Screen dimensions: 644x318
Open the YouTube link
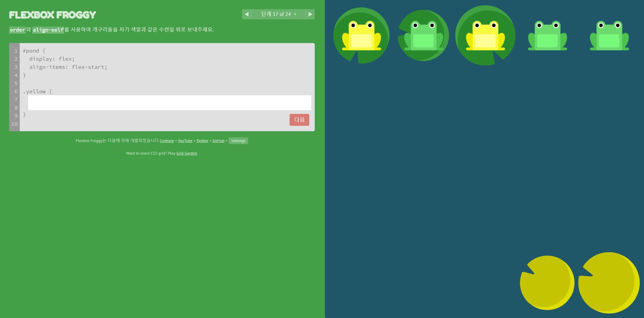pyautogui.click(x=185, y=141)
